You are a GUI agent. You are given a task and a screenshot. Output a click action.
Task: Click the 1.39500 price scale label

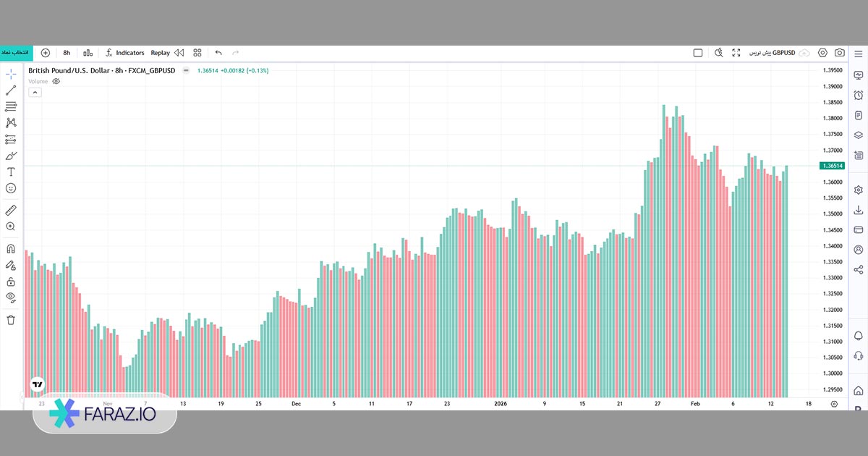(x=833, y=70)
